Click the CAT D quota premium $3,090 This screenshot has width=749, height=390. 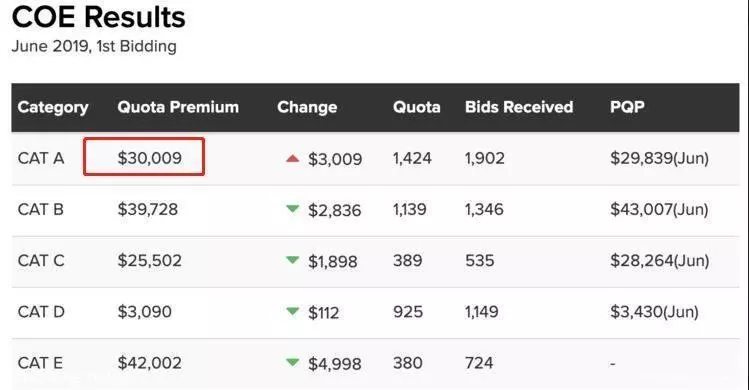point(145,312)
